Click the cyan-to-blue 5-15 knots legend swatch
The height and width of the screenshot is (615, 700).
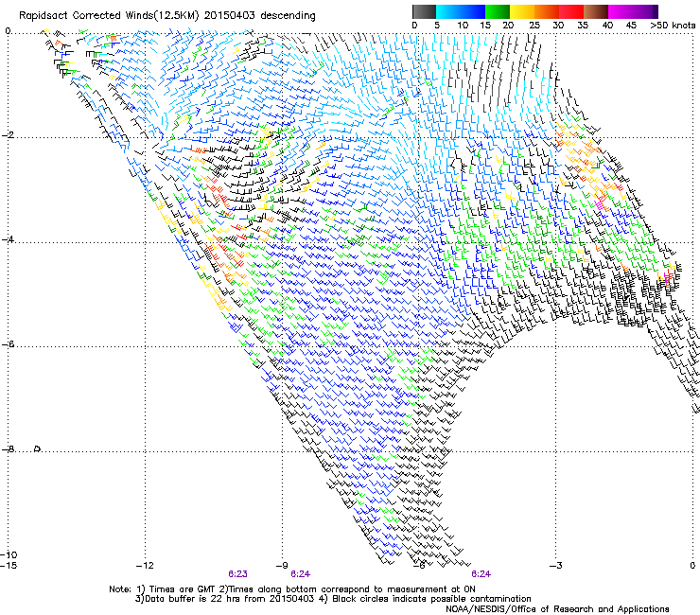(x=461, y=11)
